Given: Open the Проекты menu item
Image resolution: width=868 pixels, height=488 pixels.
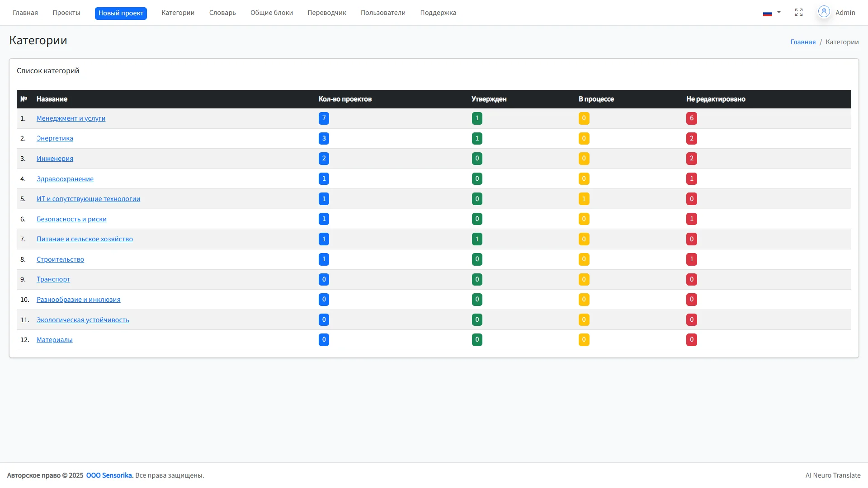Looking at the screenshot, I should (x=66, y=13).
